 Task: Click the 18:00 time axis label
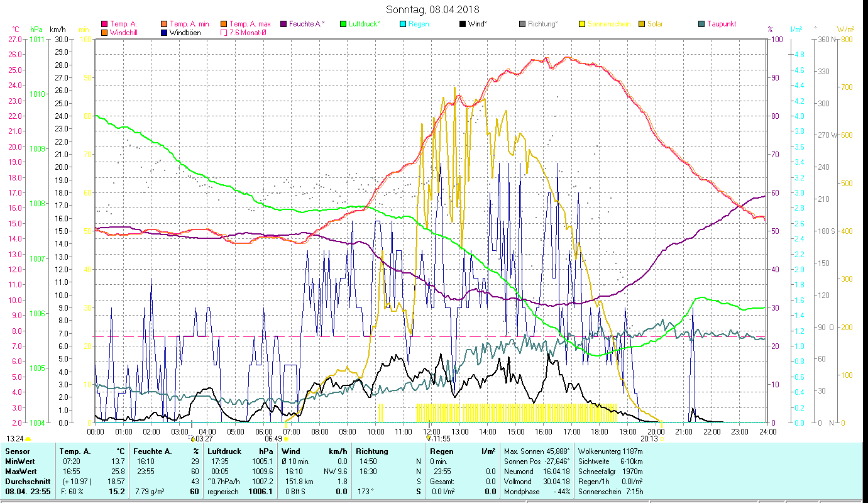point(600,431)
